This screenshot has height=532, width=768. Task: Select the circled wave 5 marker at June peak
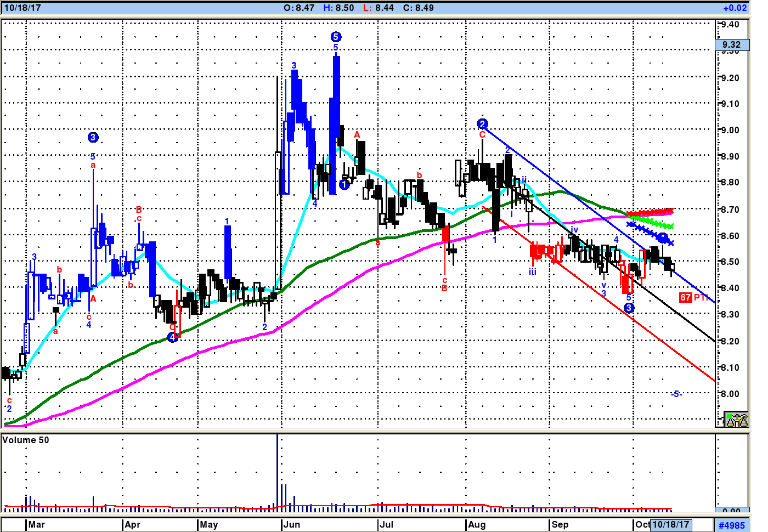[336, 37]
